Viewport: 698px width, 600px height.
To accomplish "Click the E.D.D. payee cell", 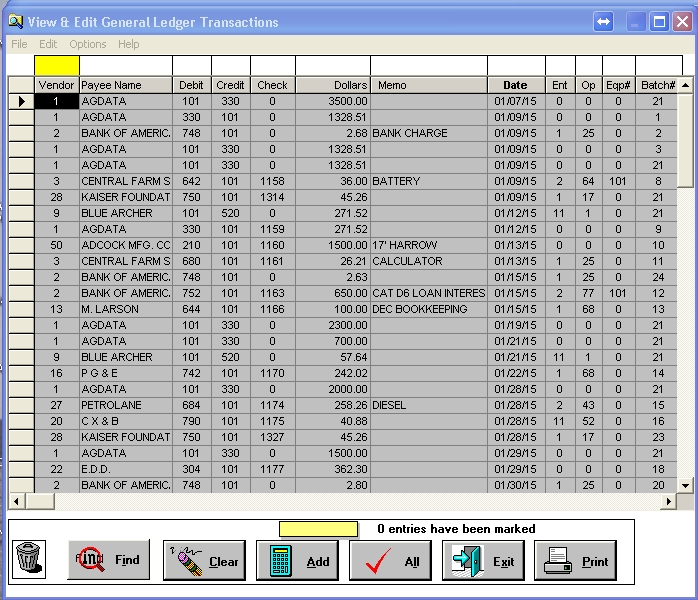I will tap(126, 470).
